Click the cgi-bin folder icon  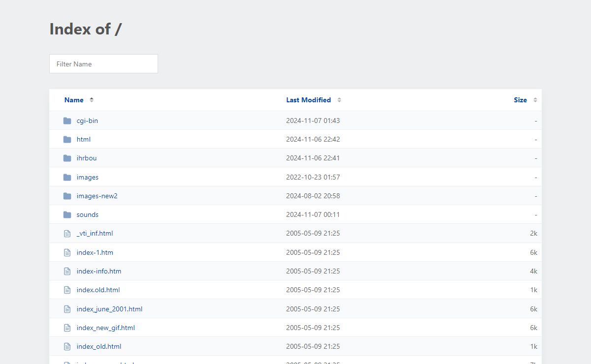[x=67, y=121]
